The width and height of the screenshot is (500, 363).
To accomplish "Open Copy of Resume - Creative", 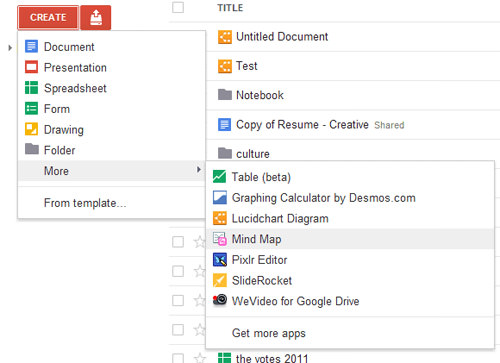I will (x=302, y=125).
